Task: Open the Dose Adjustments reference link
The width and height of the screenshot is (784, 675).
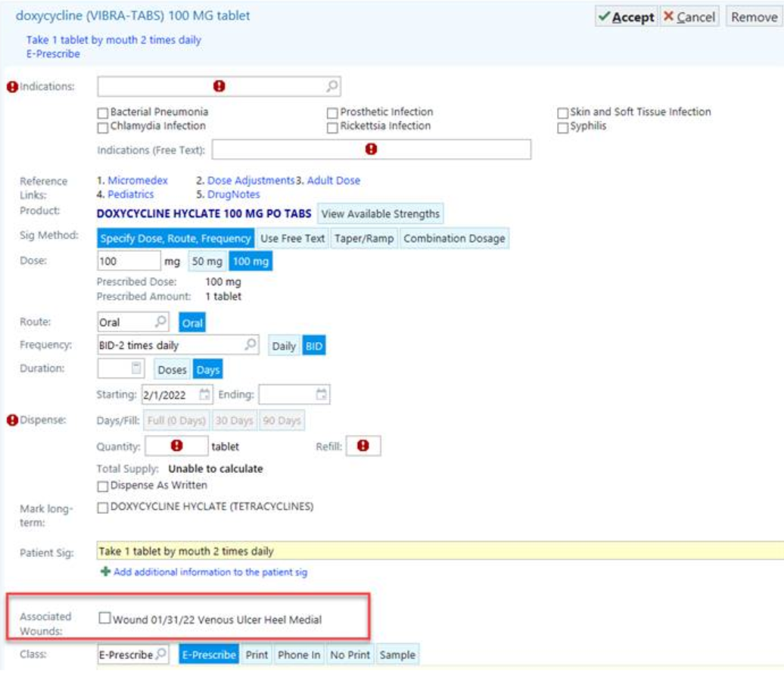Action: tap(250, 180)
